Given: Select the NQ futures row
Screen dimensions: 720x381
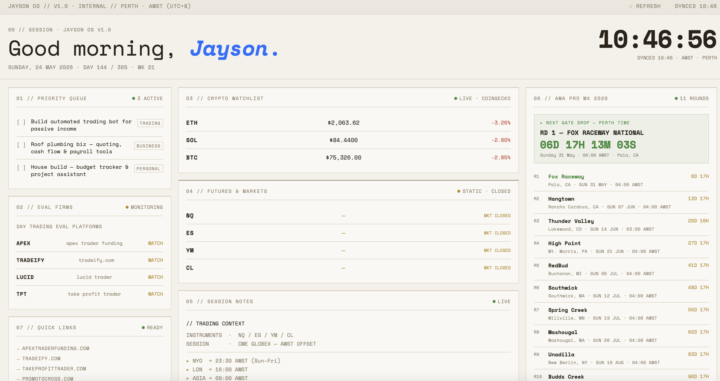Looking at the screenshot, I should click(348, 216).
